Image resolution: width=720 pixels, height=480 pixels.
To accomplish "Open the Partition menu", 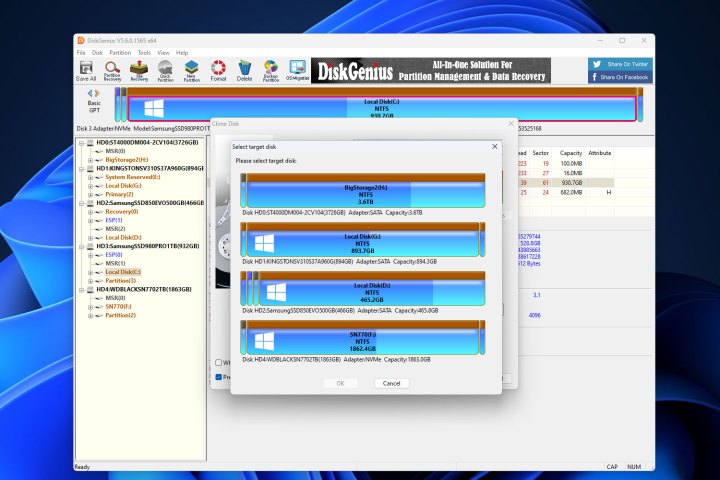I will tap(119, 52).
